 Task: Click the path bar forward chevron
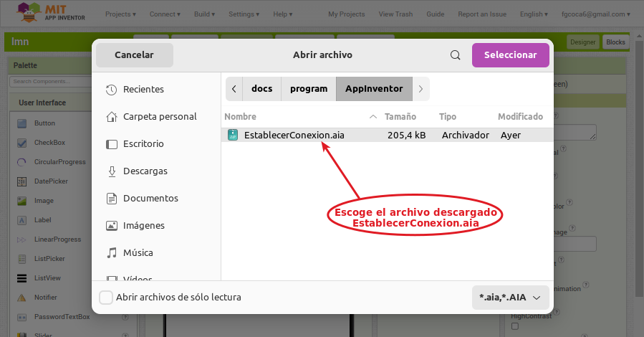[420, 89]
